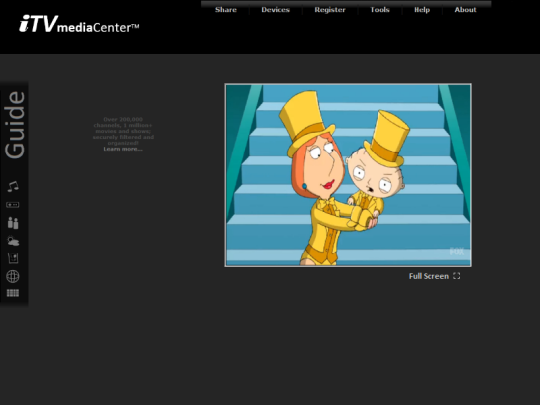This screenshot has width=540, height=405.
Task: Click the iTV mediaCenter logo
Action: tap(79, 24)
